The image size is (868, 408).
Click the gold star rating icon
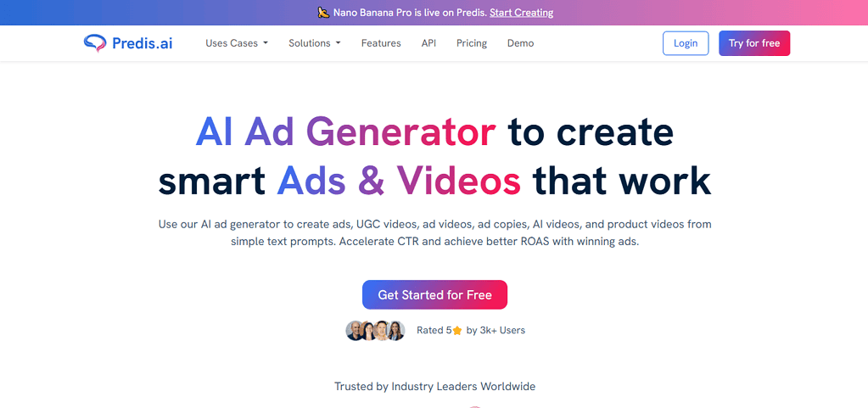point(457,331)
